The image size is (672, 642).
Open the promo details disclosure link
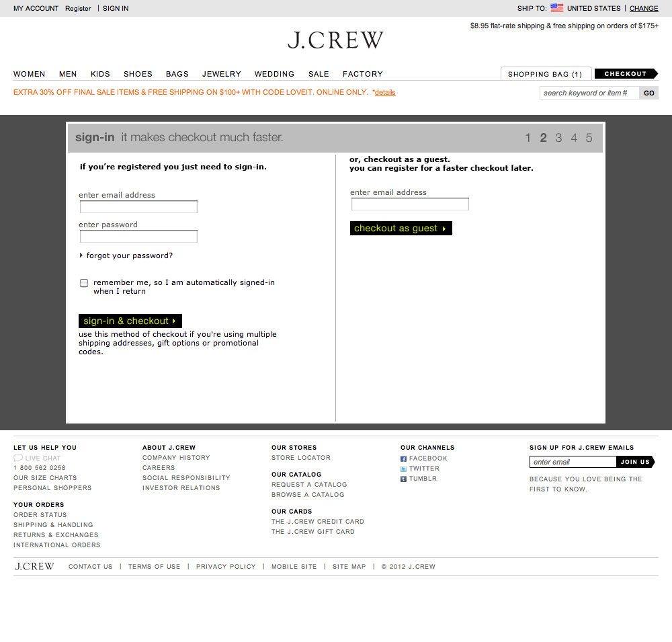point(384,92)
